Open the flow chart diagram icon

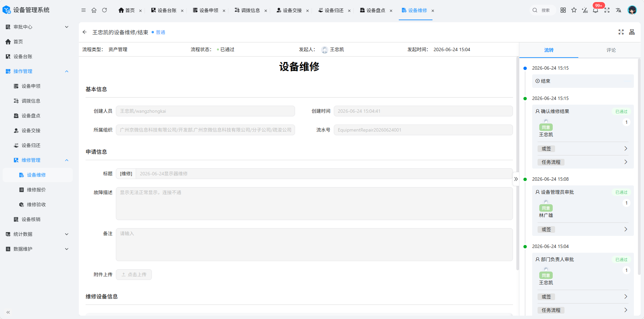click(x=632, y=32)
